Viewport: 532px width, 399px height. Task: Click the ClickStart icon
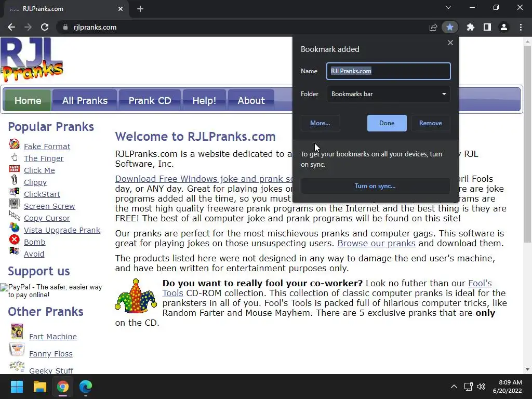(14, 192)
